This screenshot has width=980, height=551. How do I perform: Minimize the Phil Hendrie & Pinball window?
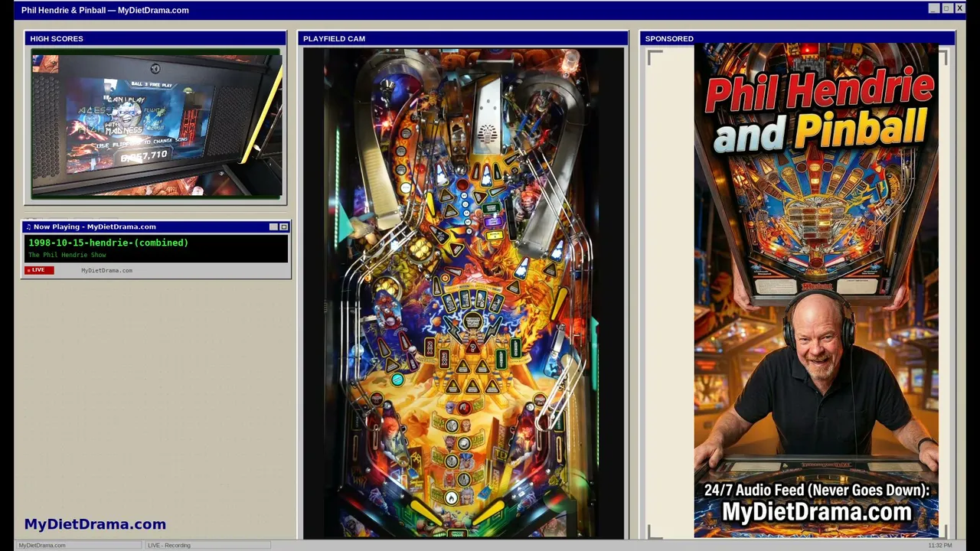click(x=933, y=8)
